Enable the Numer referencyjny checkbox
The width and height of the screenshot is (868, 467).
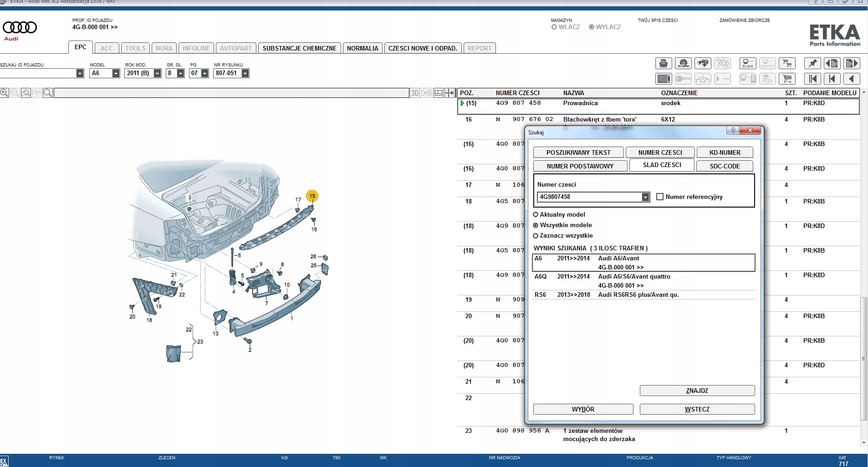[659, 197]
